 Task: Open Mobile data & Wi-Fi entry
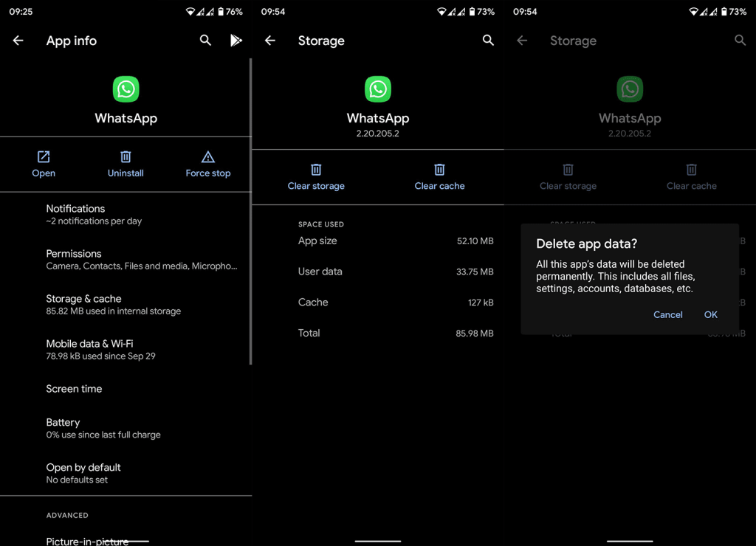[x=126, y=350]
